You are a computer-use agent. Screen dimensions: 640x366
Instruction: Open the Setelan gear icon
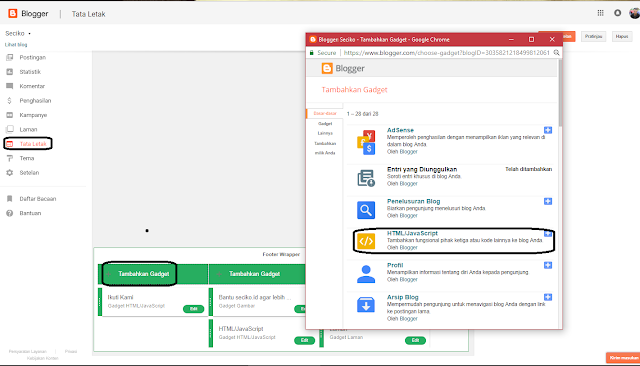10,173
